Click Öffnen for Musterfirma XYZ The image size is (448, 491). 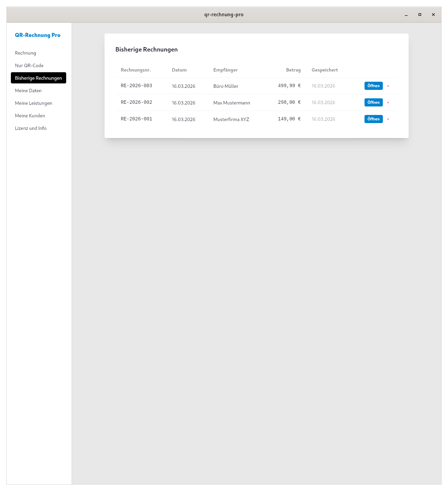373,119
